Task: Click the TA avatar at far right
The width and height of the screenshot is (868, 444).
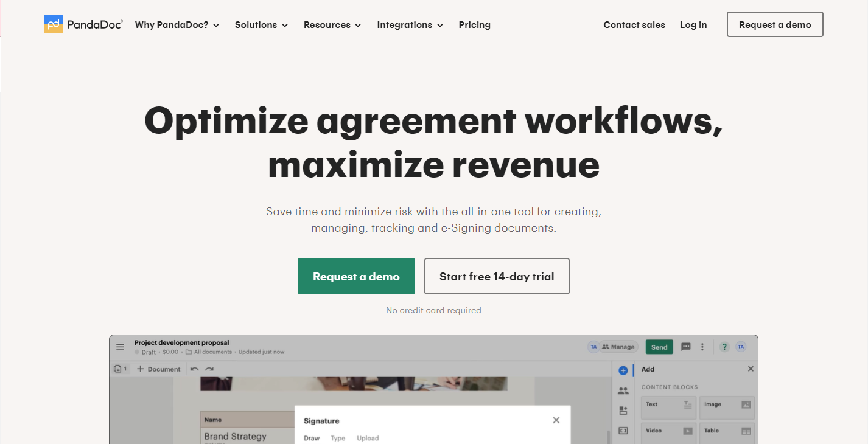Action: 741,347
